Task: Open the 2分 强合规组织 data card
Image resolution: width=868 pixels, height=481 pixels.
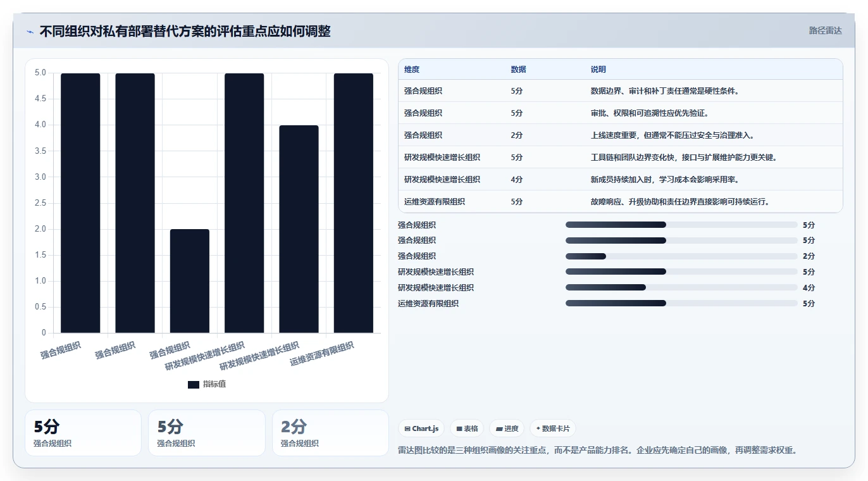Action: 330,433
